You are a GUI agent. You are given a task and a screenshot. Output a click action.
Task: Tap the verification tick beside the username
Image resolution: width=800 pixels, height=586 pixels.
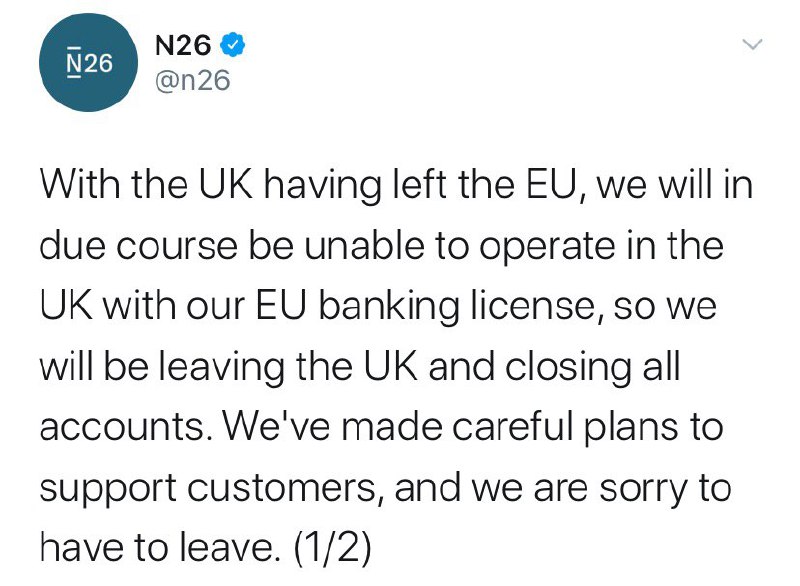tap(233, 44)
